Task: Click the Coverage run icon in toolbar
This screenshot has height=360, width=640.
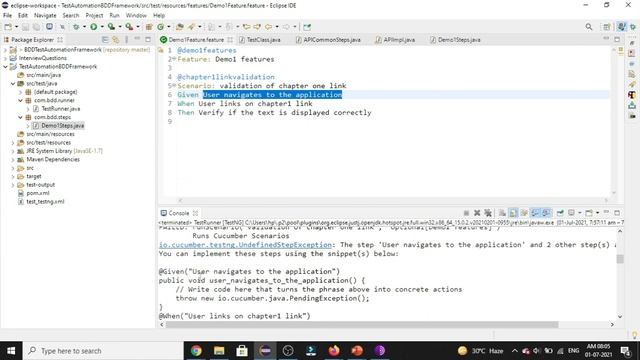Action: [111, 27]
